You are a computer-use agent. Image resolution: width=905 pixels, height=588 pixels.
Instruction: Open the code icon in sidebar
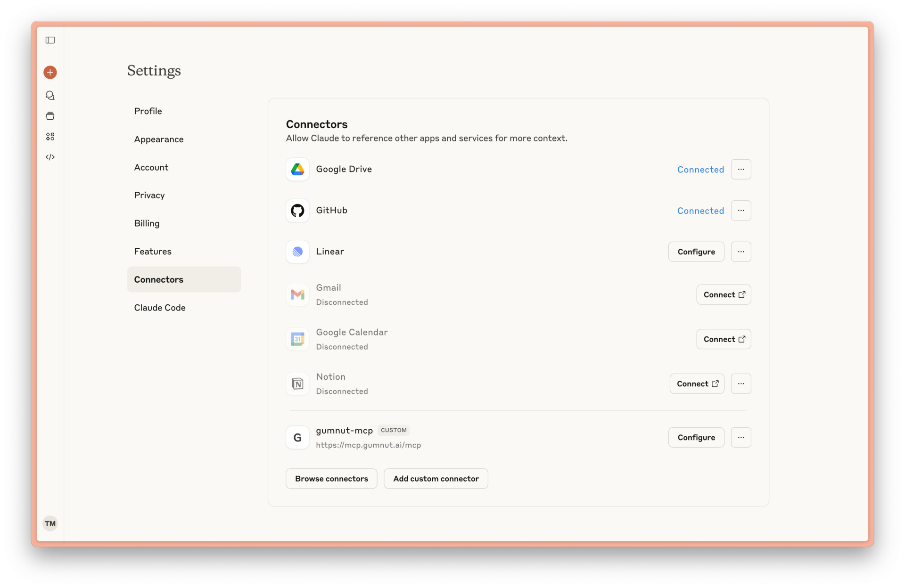pyautogui.click(x=50, y=157)
